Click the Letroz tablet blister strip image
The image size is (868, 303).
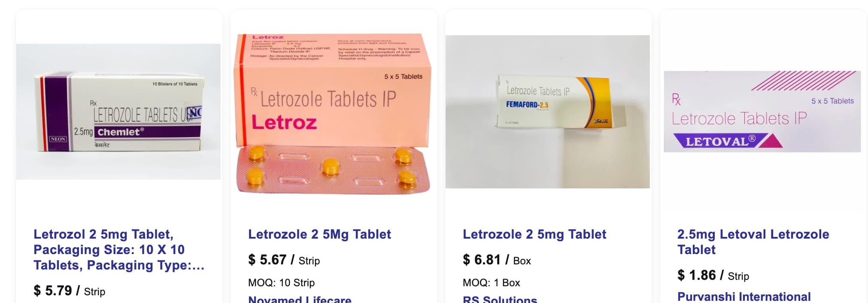333,170
